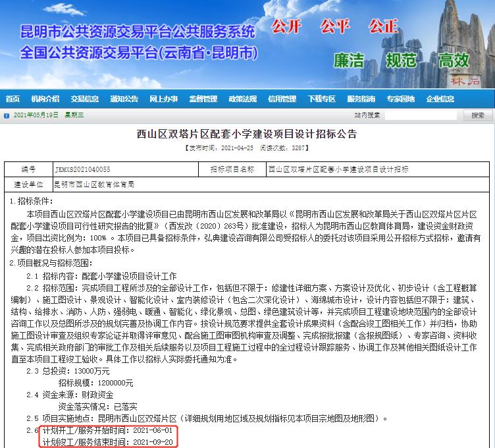Click the 西山区双塔片区配套小学建设项目设计招标 cell

tap(378, 170)
